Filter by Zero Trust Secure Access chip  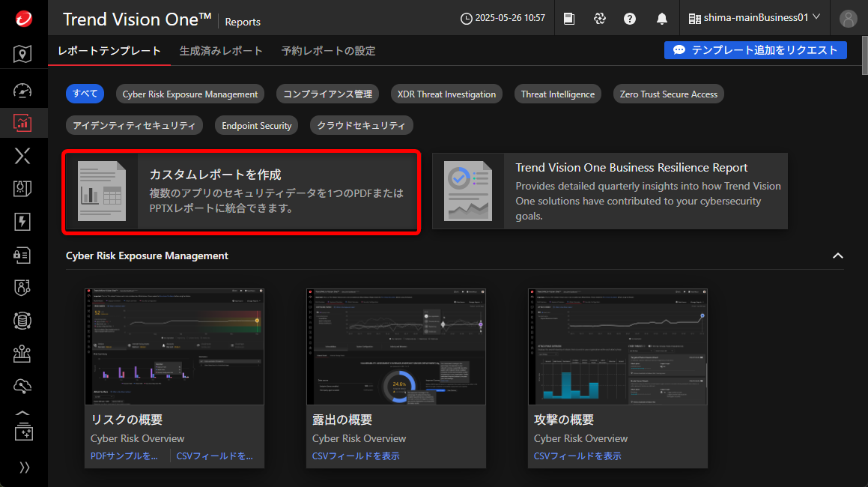(669, 94)
